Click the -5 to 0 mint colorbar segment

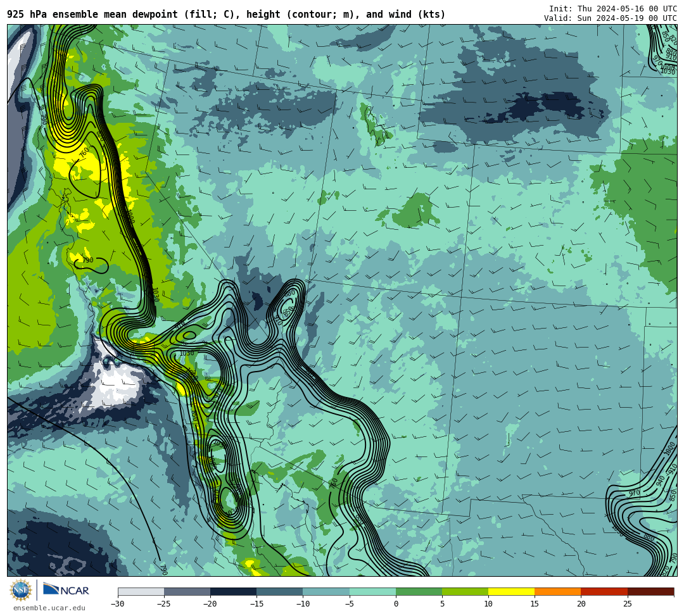click(x=372, y=591)
